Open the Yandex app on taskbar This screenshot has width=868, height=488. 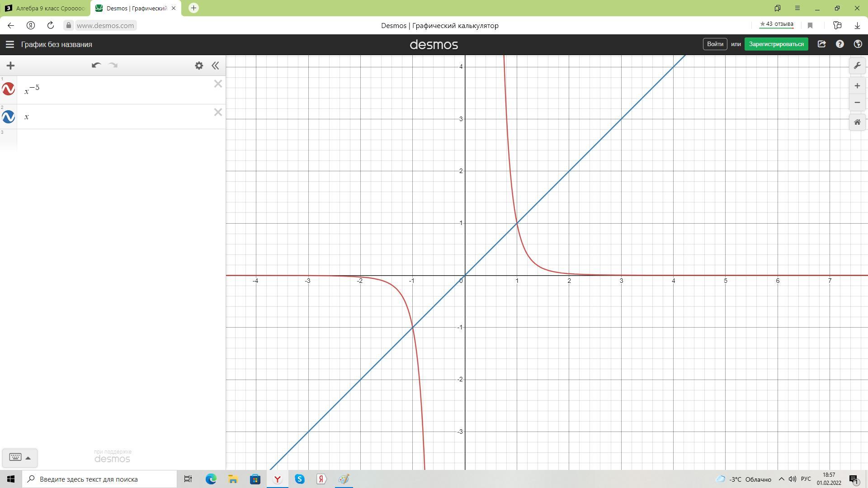coord(321,479)
